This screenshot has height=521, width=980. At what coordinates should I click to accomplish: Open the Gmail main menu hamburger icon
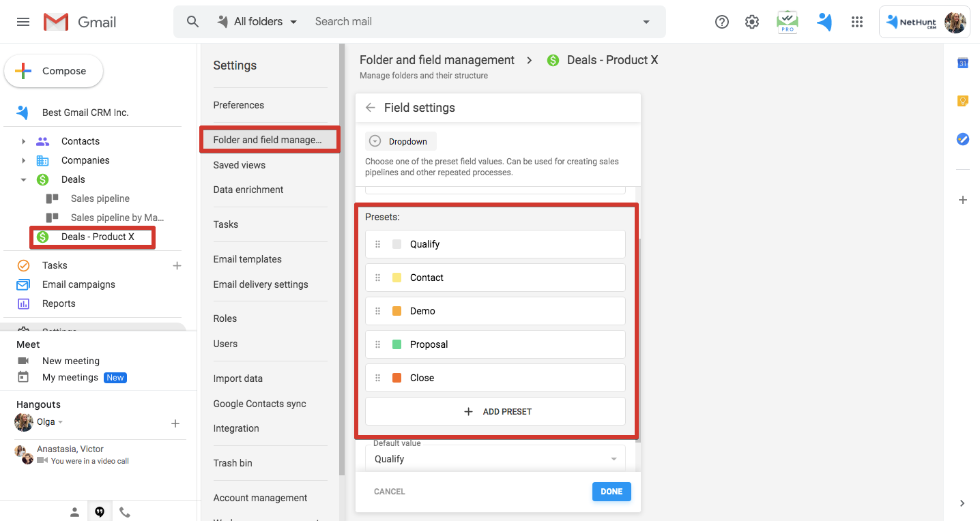tap(23, 22)
